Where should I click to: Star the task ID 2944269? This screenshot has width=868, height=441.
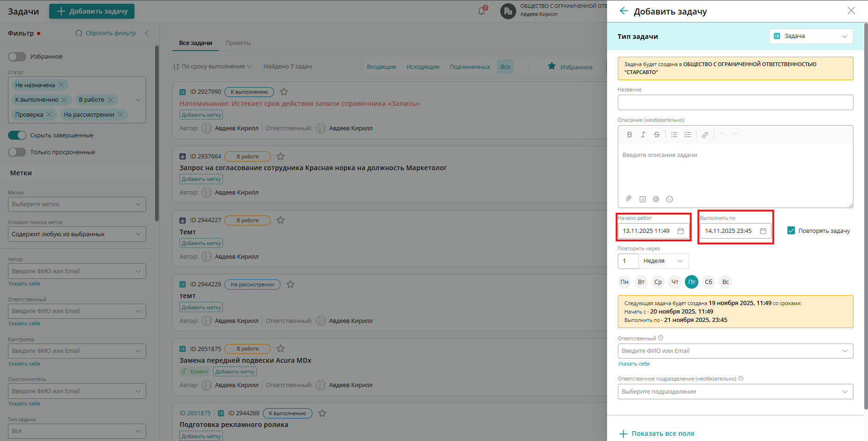(322, 413)
